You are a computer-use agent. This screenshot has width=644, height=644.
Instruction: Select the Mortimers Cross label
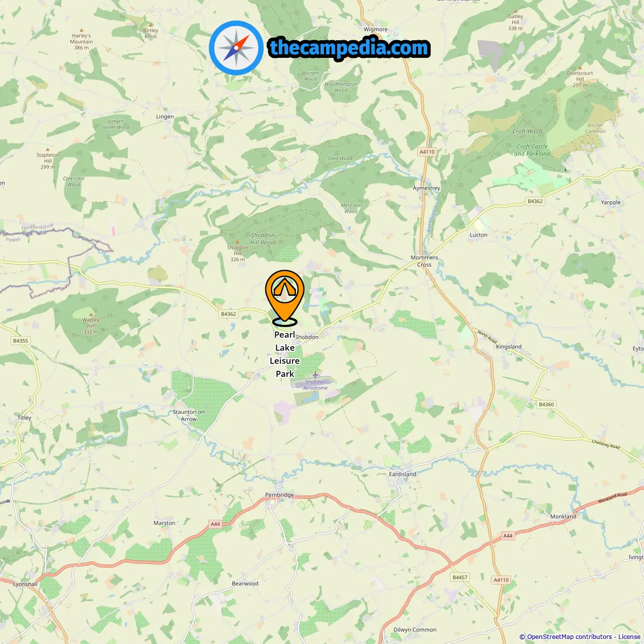point(424,261)
